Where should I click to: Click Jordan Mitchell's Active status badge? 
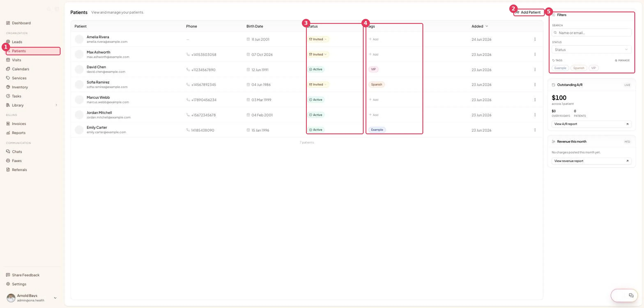coord(316,115)
